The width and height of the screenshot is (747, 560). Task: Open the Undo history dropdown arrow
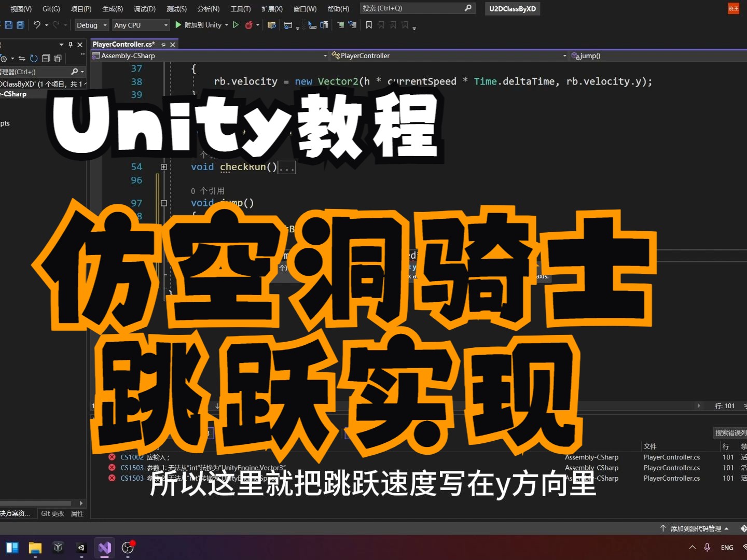(x=46, y=25)
